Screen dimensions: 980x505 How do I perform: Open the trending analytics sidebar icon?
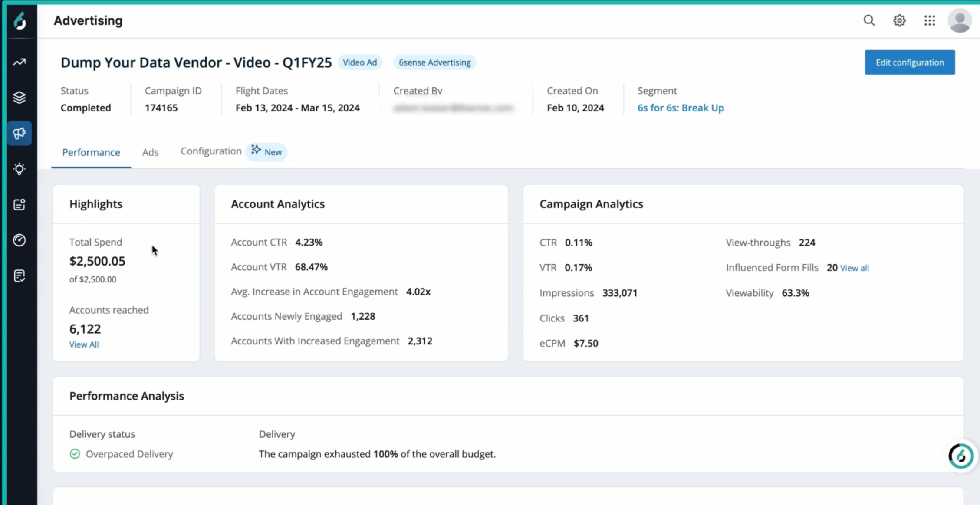point(20,62)
